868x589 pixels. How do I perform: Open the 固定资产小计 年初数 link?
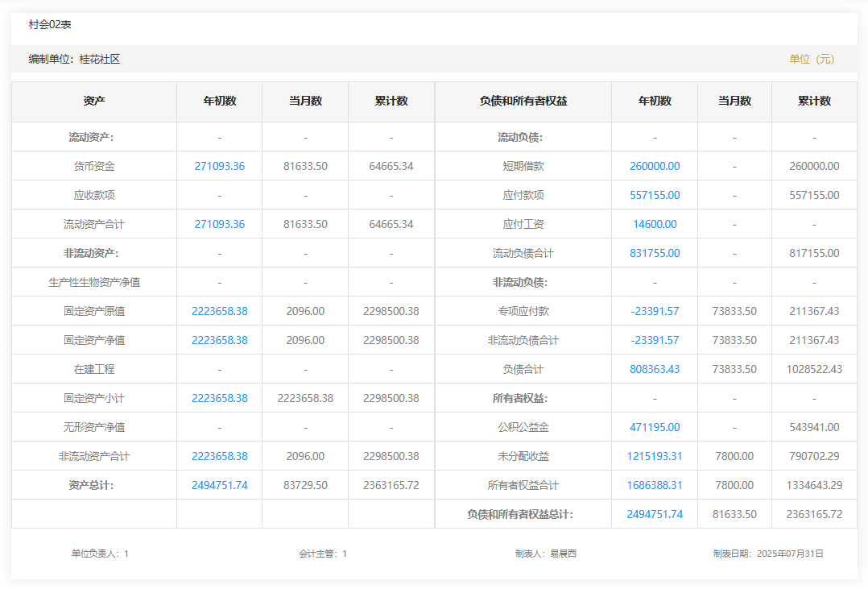coord(219,398)
